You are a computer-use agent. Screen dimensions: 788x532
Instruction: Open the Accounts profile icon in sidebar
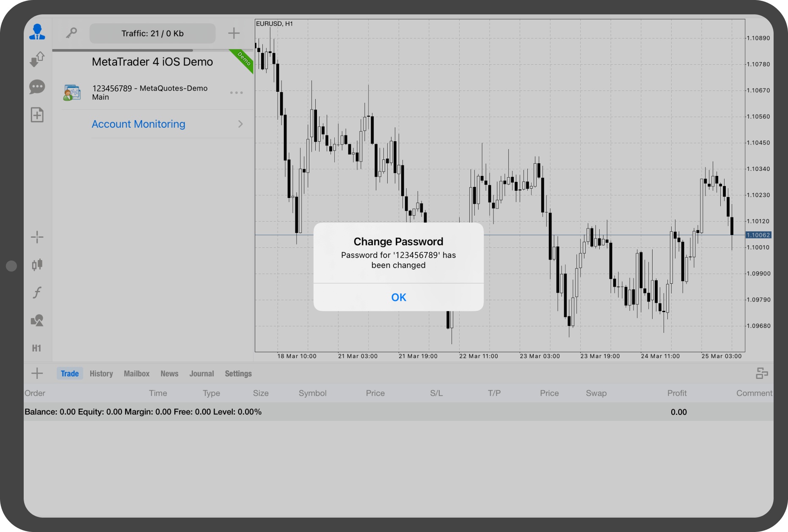pyautogui.click(x=37, y=32)
